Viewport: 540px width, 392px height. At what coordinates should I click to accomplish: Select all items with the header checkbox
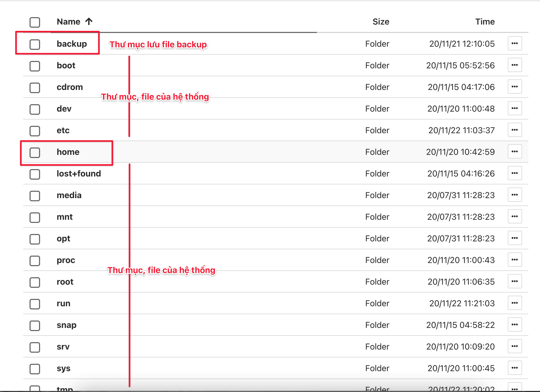35,23
